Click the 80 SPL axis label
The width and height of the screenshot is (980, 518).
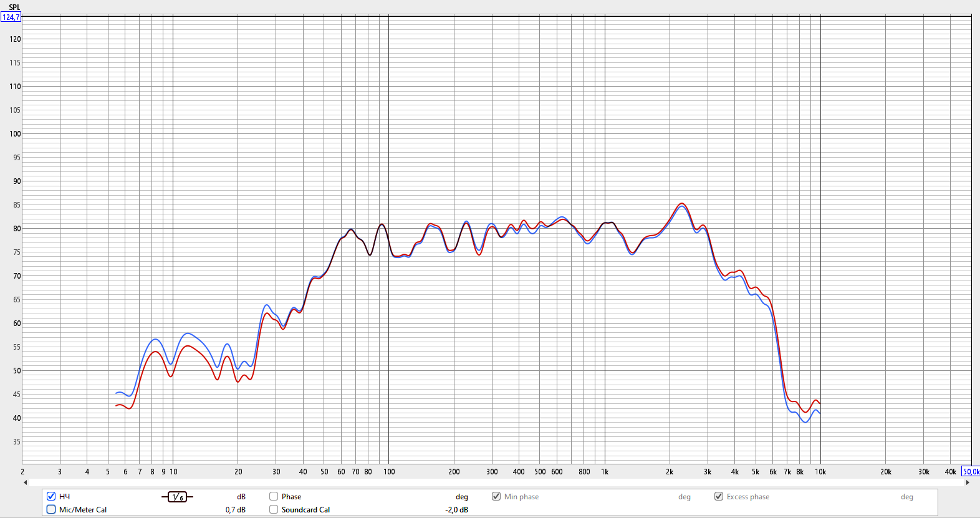17,228
